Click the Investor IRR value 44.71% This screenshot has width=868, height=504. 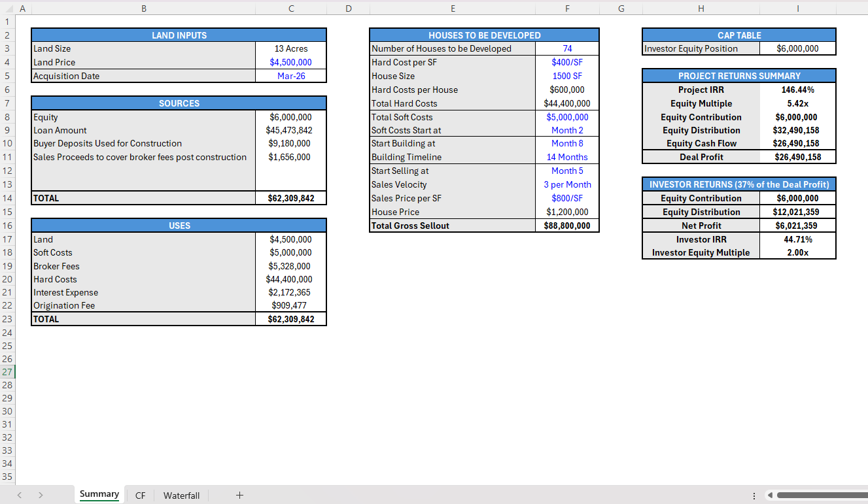coord(798,239)
